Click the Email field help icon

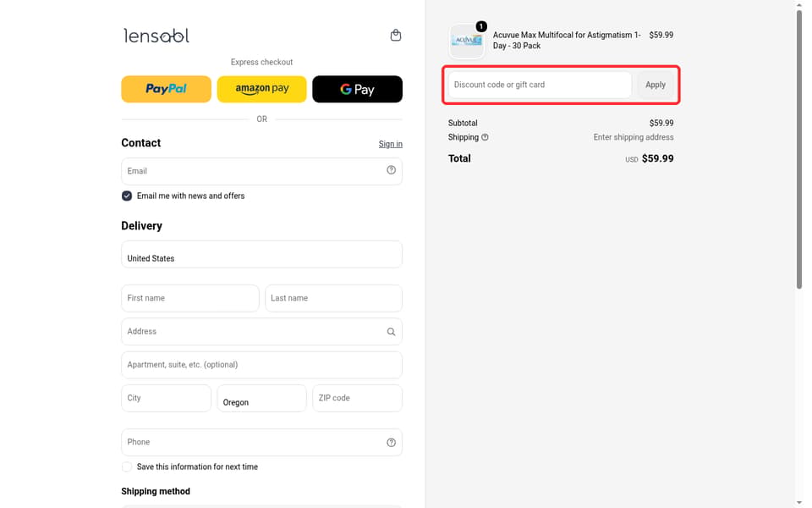pyautogui.click(x=391, y=170)
